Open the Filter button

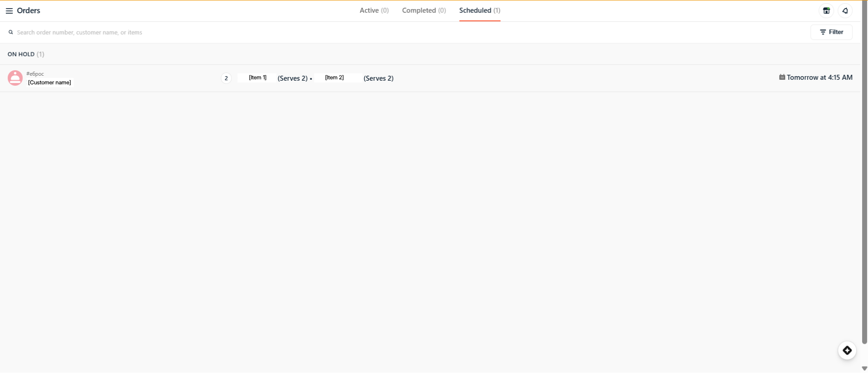(x=832, y=32)
